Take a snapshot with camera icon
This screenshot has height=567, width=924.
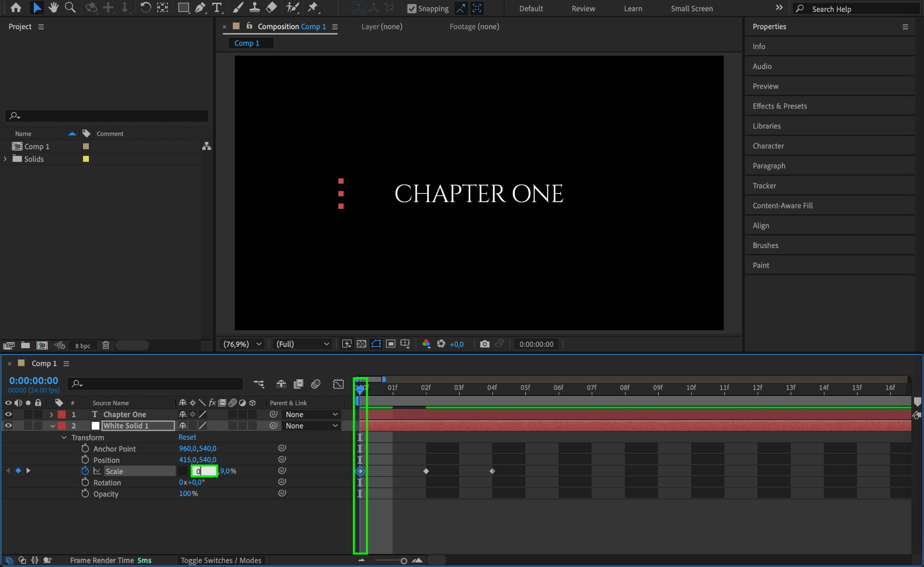click(485, 344)
